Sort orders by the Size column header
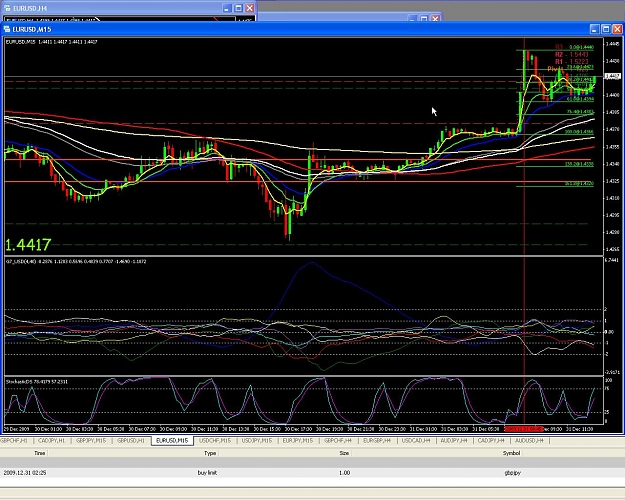This screenshot has width=625, height=500. 344,453
